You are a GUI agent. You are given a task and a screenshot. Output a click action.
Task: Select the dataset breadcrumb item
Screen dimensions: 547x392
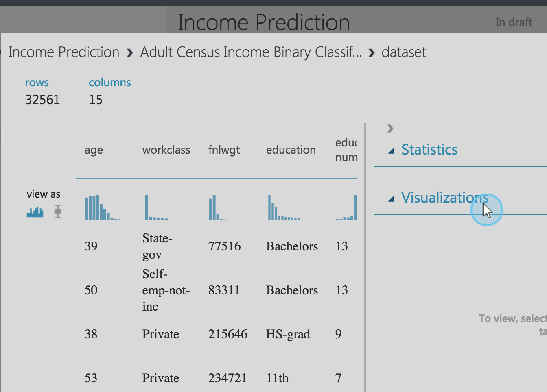(x=404, y=52)
